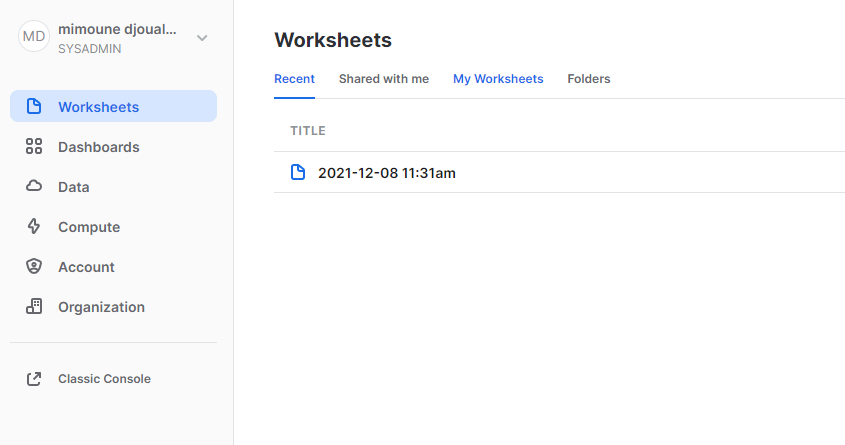Expand the user account dropdown chevron
The height and width of the screenshot is (445, 845).
tap(202, 38)
